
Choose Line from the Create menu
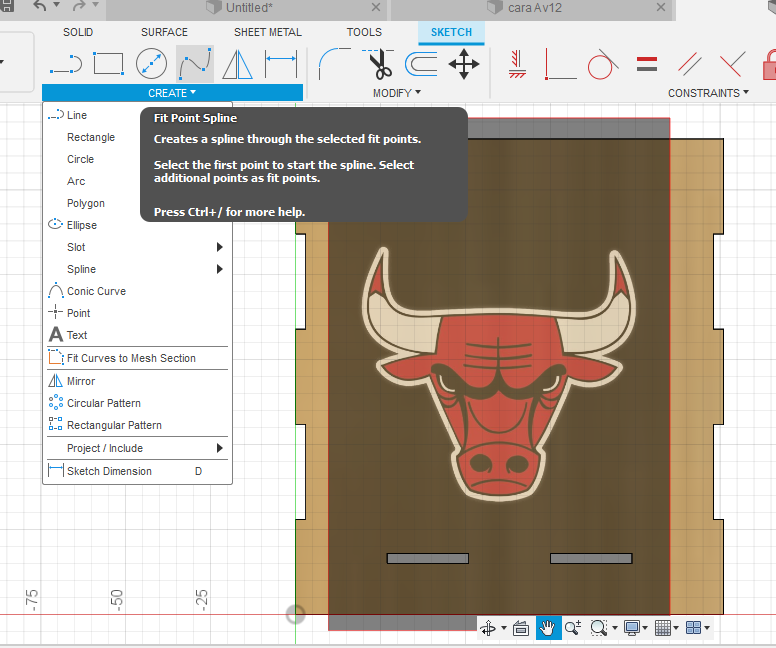(138, 115)
